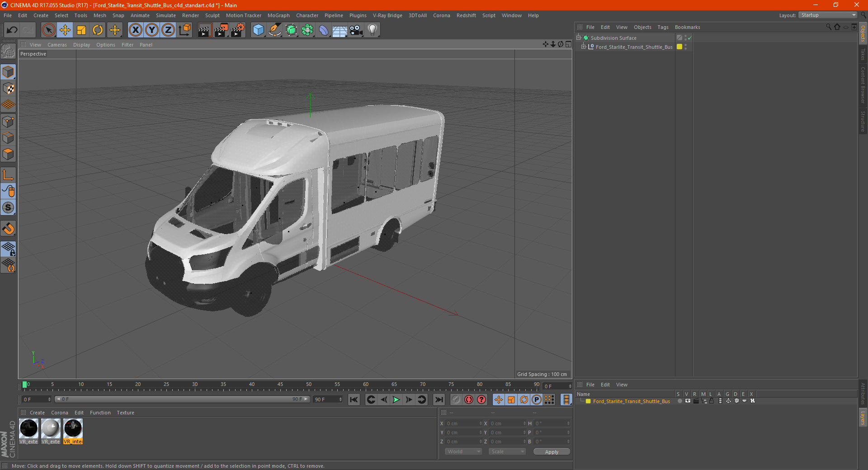Add a light object
Screen dimensions: 868x470
(373, 30)
